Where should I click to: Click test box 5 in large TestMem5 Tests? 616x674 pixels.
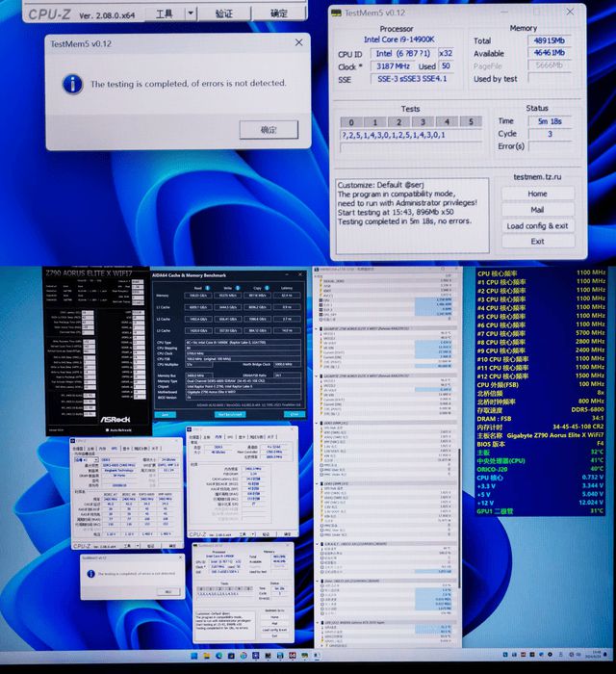click(471, 122)
